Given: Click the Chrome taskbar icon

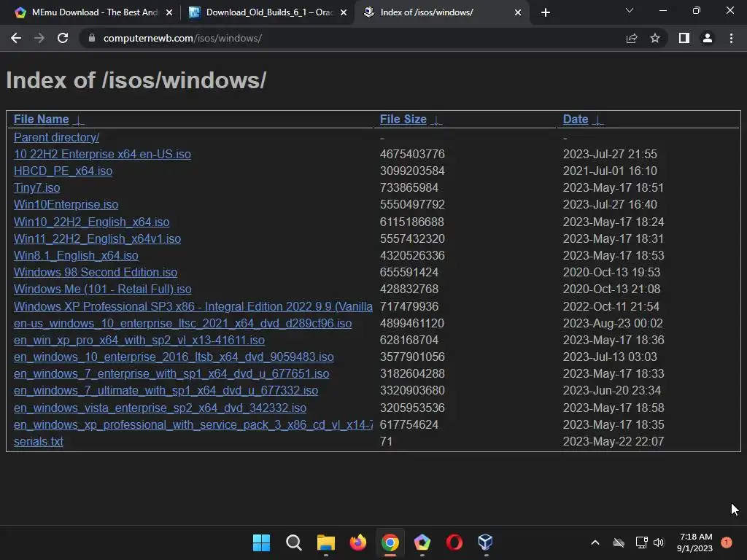Looking at the screenshot, I should click(390, 542).
